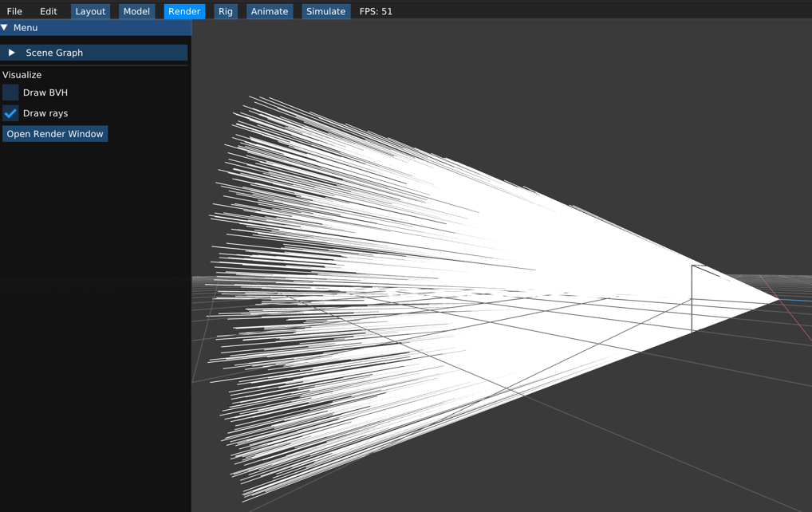Click the Menu panel arrow icon
The height and width of the screenshot is (512, 812).
6,27
